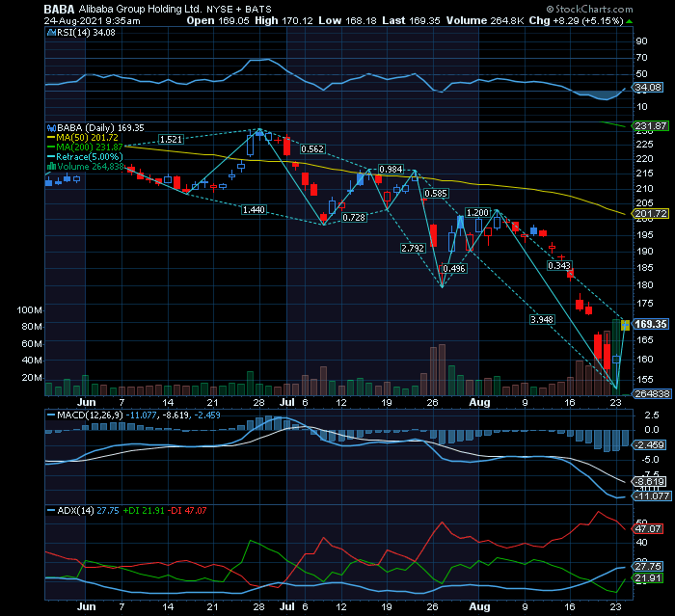Click the 1.200 retrace ratio label
Image resolution: width=675 pixels, height=616 pixels.
coord(478,213)
